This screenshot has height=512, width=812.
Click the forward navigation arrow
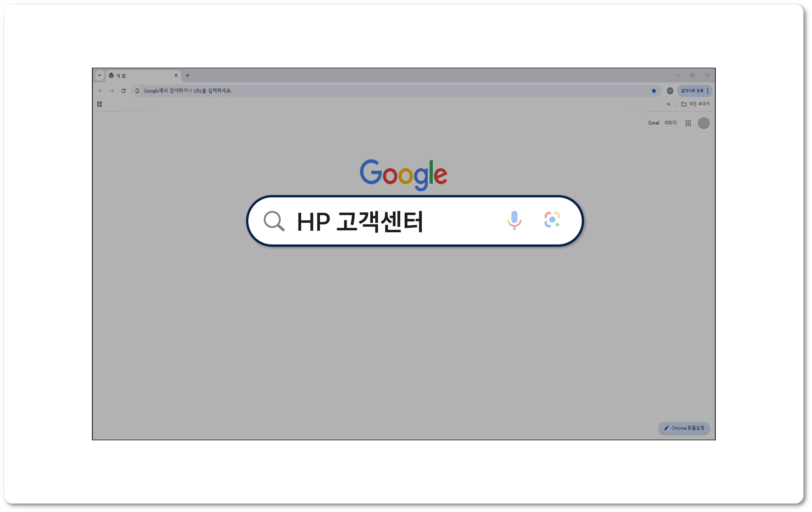(x=112, y=91)
